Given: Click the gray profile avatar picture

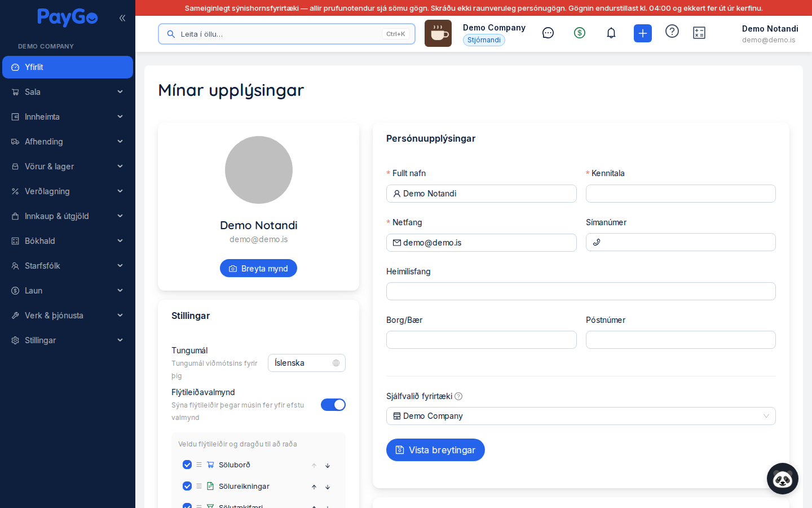Looking at the screenshot, I should [259, 170].
